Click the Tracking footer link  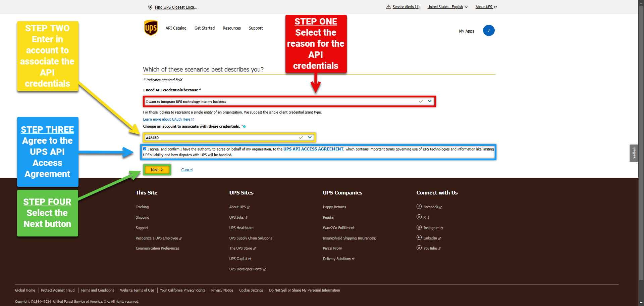[x=142, y=207]
